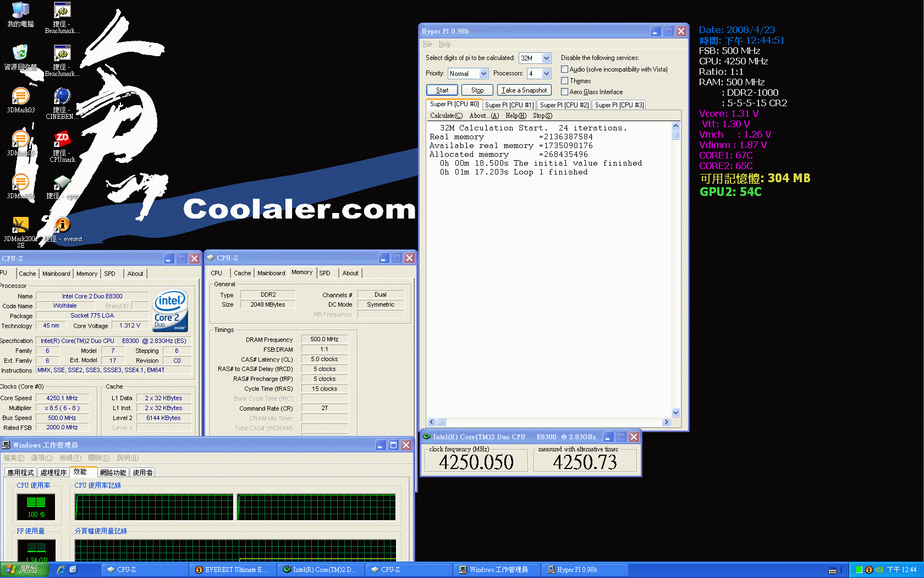Launch Internet Explorer from quick launch
Image resolution: width=924 pixels, height=578 pixels.
(x=61, y=570)
